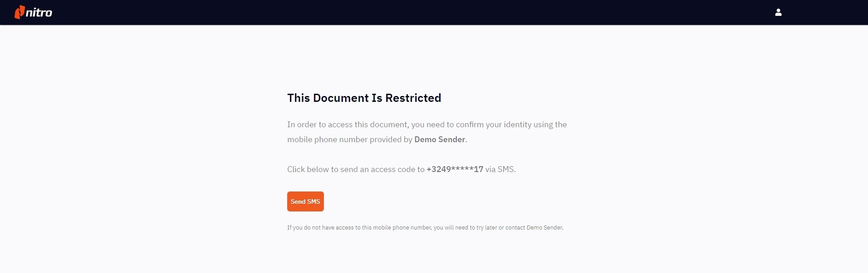Click the heading This Document Is Restricted
The height and width of the screenshot is (273, 868).
tap(364, 98)
